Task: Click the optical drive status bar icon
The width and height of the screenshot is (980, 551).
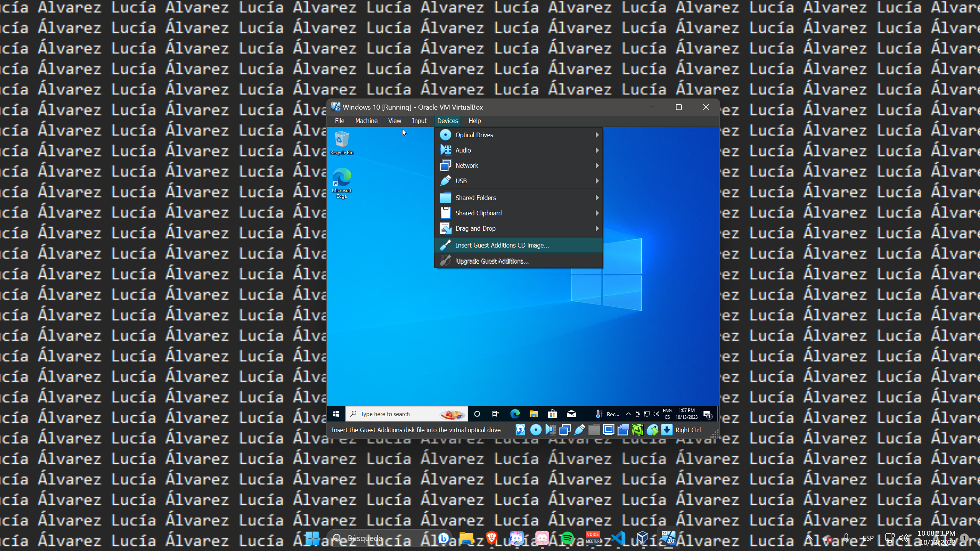Action: tap(536, 430)
